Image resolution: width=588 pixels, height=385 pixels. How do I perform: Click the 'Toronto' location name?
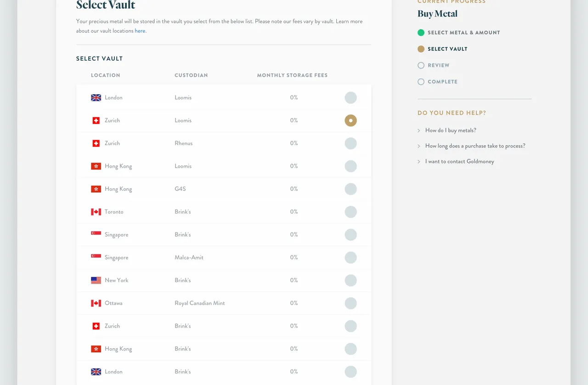(x=114, y=212)
